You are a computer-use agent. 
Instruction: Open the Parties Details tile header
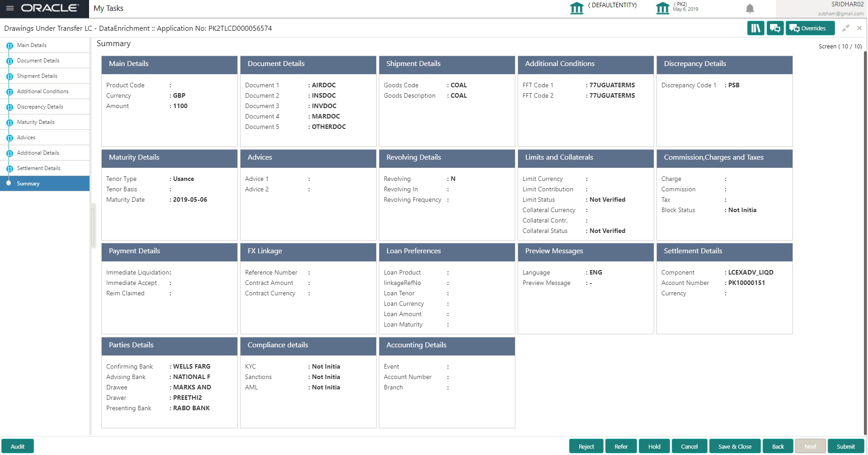pos(170,346)
